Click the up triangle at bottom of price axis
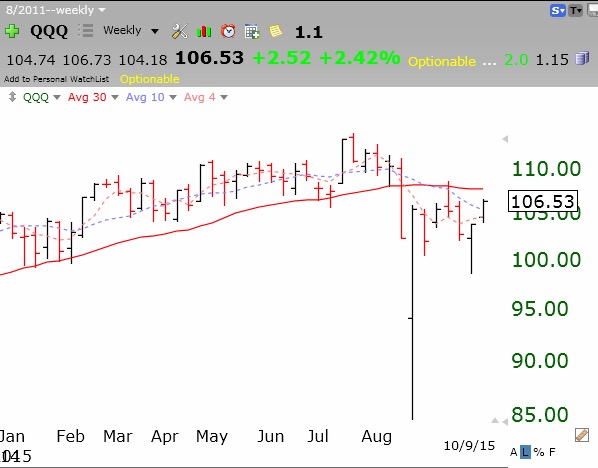 [495, 420]
